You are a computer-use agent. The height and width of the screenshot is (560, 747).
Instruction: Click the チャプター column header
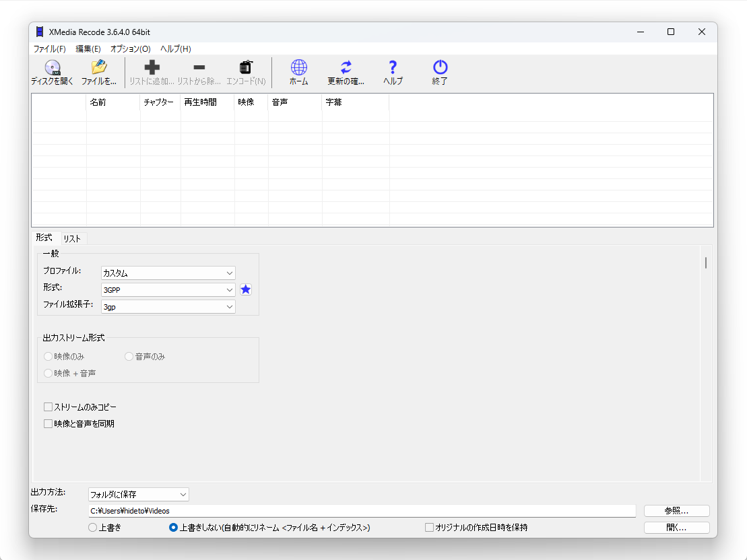point(160,102)
